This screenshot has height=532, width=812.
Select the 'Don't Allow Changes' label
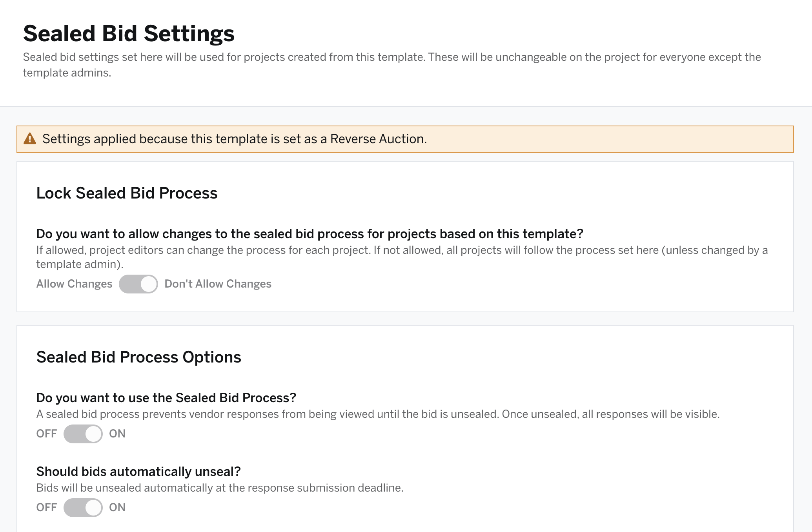pyautogui.click(x=218, y=284)
